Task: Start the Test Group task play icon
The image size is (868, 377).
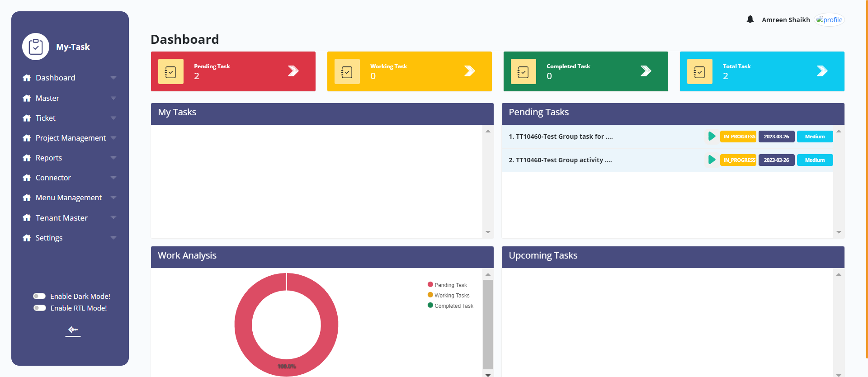Action: click(x=712, y=137)
